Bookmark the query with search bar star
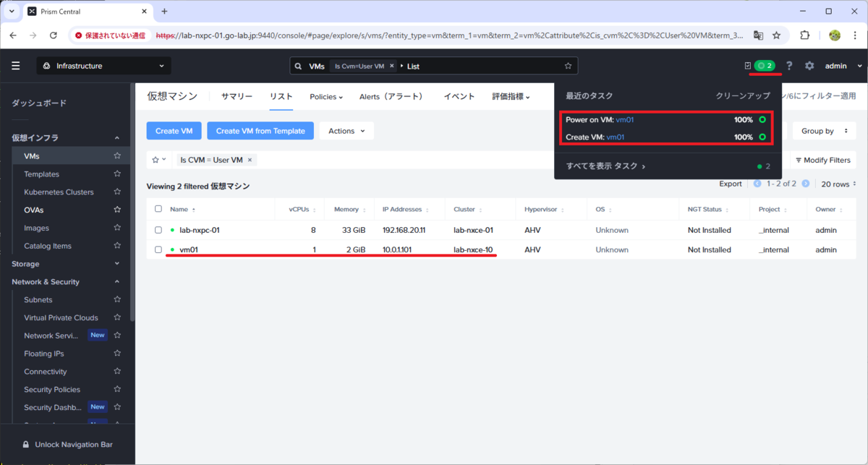Viewport: 868px width, 465px height. coord(568,66)
